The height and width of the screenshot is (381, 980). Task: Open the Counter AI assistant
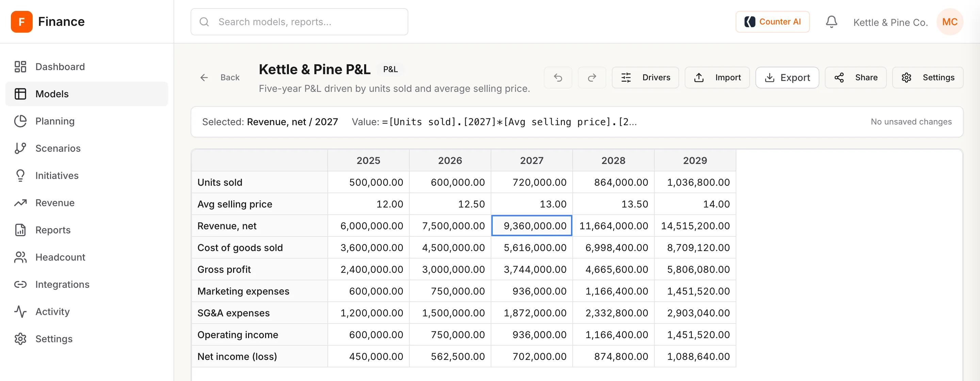click(772, 22)
